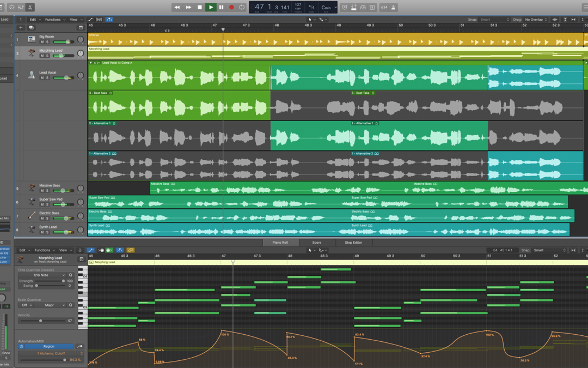
Task: Apply Time Quantize with its Q button
Action: coord(70,275)
